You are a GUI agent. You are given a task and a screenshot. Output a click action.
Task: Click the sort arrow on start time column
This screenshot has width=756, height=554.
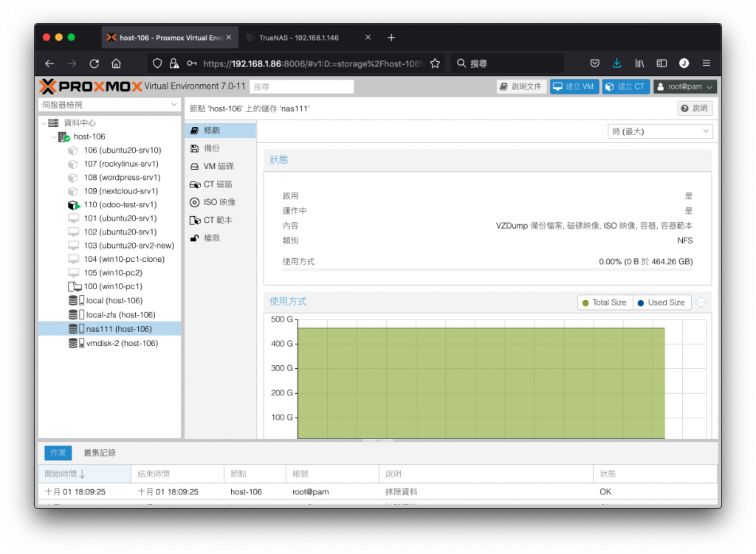pos(83,474)
